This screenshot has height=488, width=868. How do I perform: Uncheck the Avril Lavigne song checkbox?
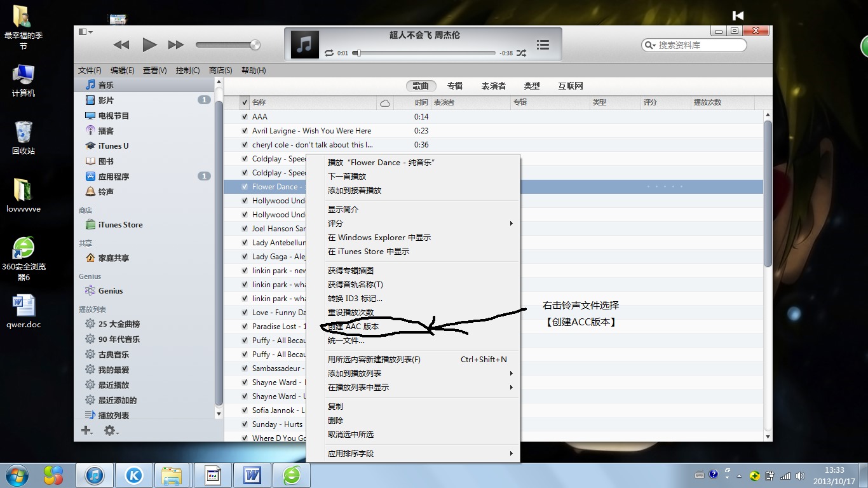245,131
